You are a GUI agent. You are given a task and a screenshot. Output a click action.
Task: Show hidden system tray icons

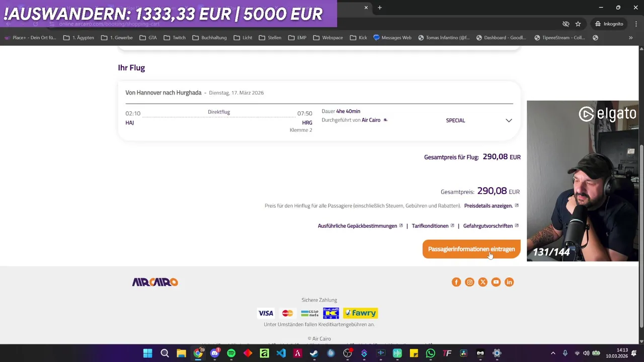point(553,353)
